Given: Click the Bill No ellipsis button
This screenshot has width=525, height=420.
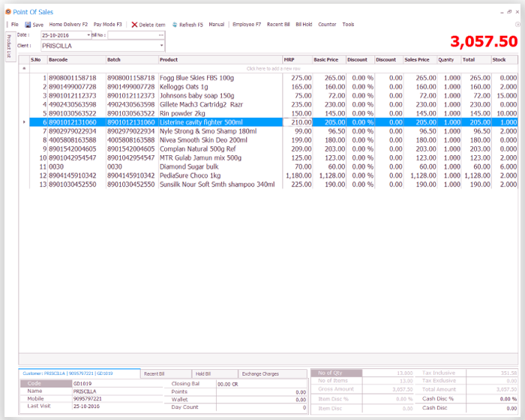Looking at the screenshot, I should [x=161, y=35].
